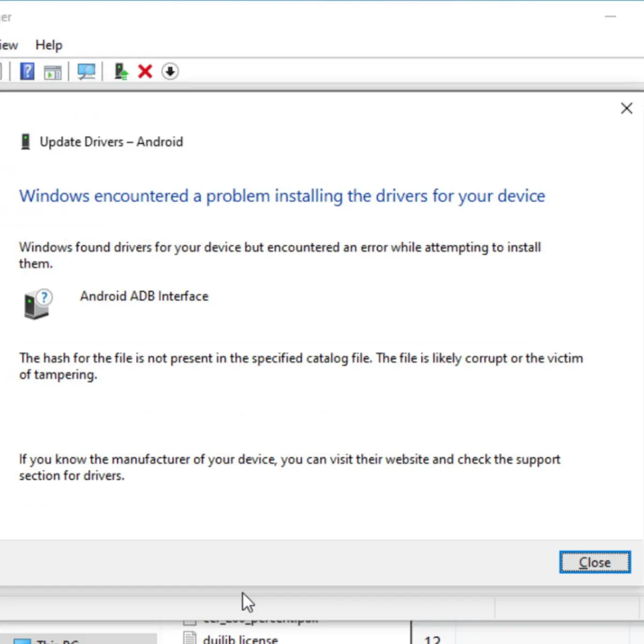Click the Update device driver toolbar icon
The image size is (644, 644).
coord(121,71)
